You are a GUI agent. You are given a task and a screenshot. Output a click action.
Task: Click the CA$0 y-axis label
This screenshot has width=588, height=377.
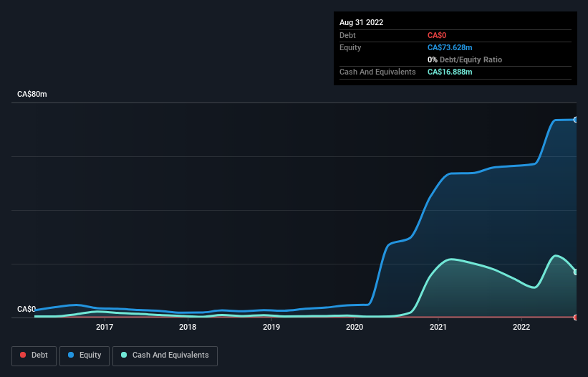26,309
